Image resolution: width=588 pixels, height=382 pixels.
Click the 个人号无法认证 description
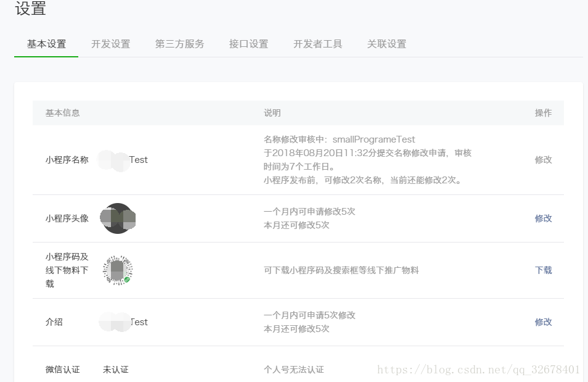tap(294, 370)
